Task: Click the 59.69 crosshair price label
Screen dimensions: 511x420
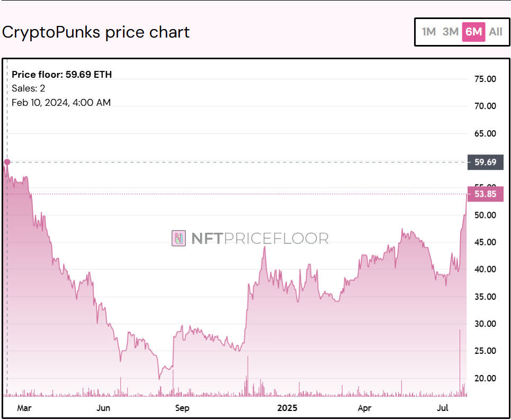Action: (x=485, y=162)
